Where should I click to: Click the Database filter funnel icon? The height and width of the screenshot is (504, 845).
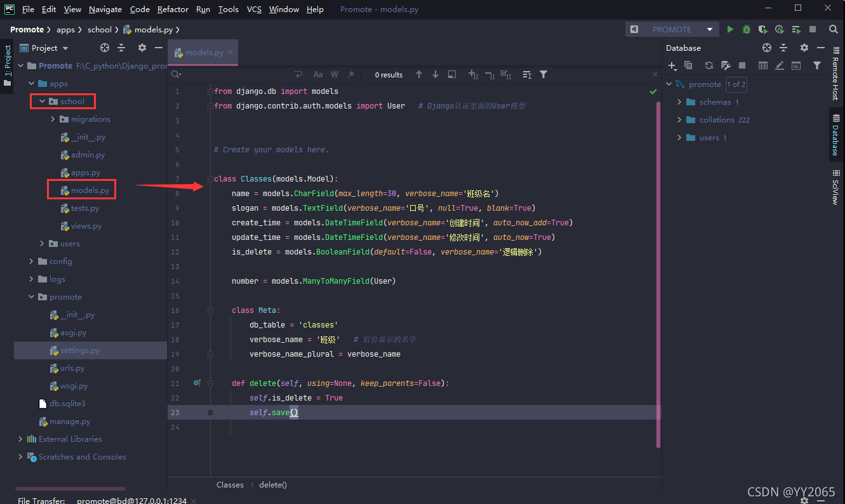(817, 65)
